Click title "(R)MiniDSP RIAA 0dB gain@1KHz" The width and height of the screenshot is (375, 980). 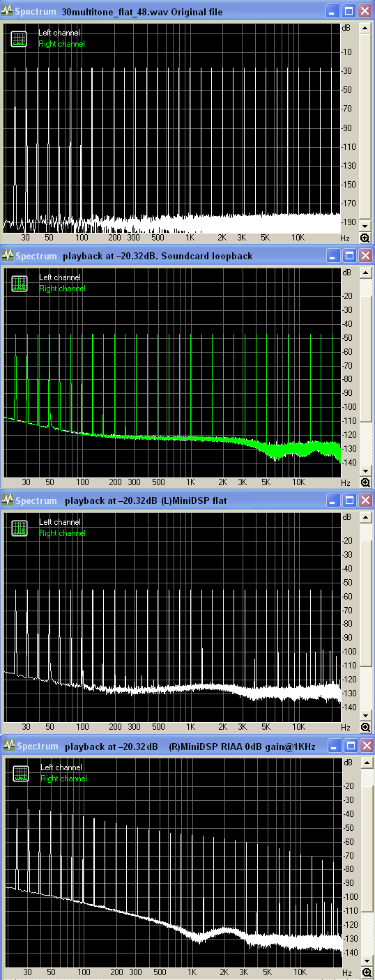pos(243,747)
